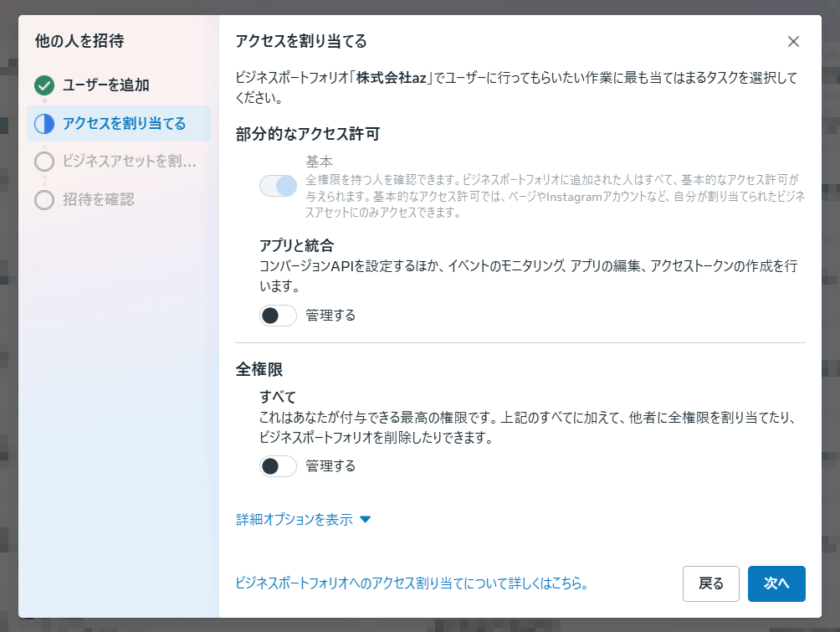
Task: Click the half-filled circle step icon
Action: pos(44,124)
